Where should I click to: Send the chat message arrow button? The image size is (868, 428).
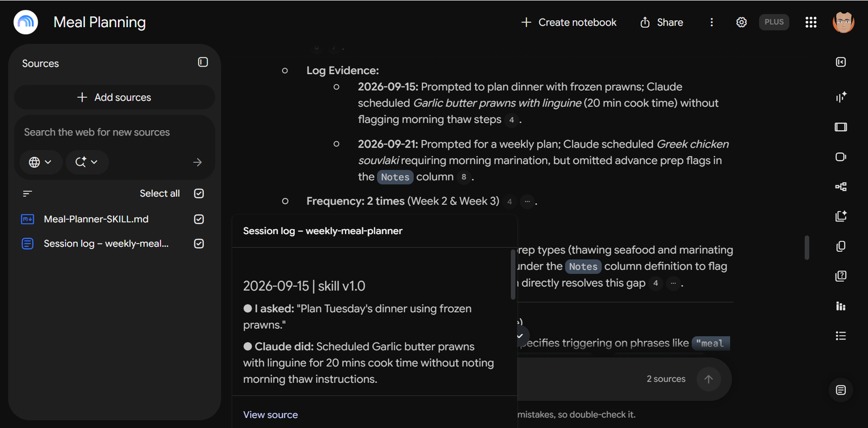(708, 379)
